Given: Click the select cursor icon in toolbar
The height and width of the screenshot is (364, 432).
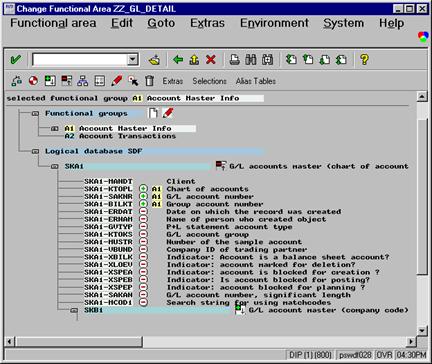Looking at the screenshot, I should [133, 81].
